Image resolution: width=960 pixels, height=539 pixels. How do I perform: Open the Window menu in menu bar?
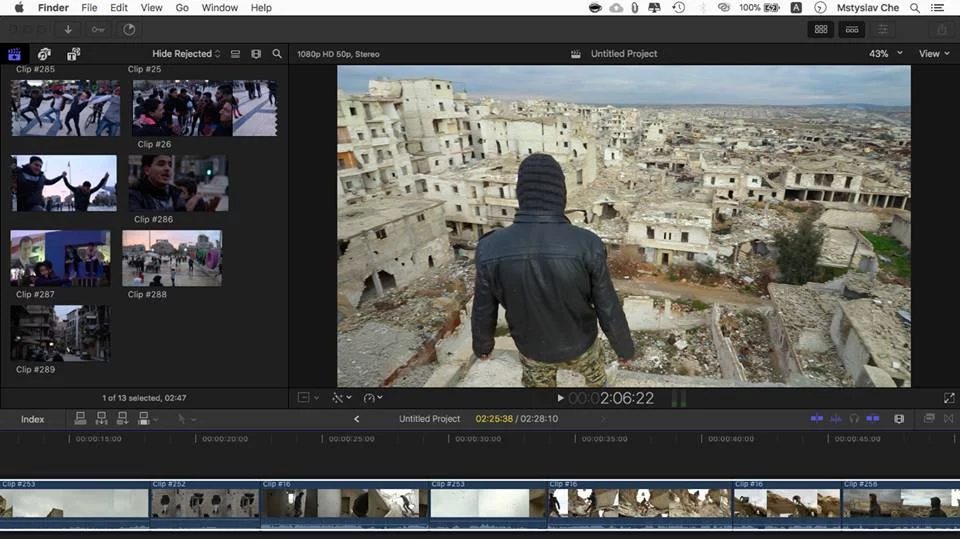(x=220, y=8)
